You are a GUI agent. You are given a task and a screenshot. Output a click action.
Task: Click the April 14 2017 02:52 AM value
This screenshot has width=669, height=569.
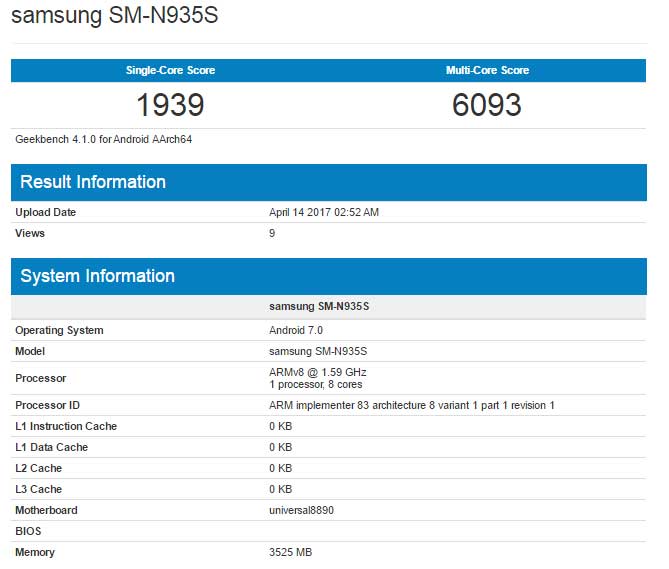click(324, 212)
